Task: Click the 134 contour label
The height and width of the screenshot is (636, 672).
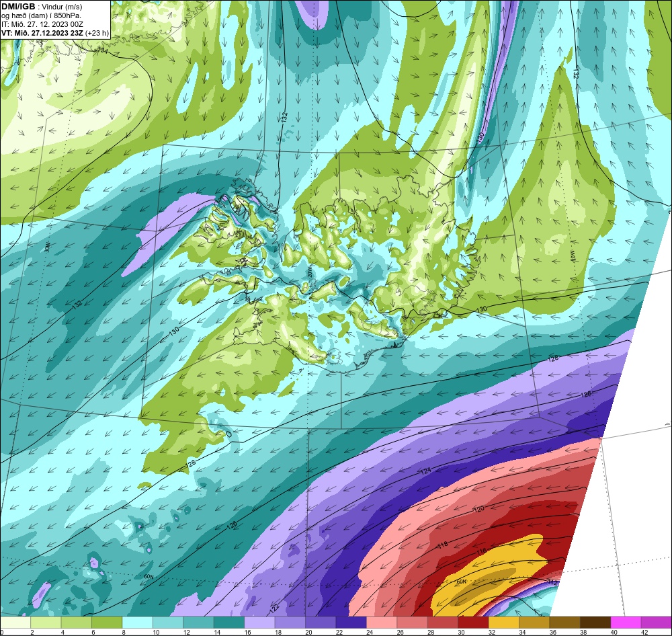Action: point(103,50)
